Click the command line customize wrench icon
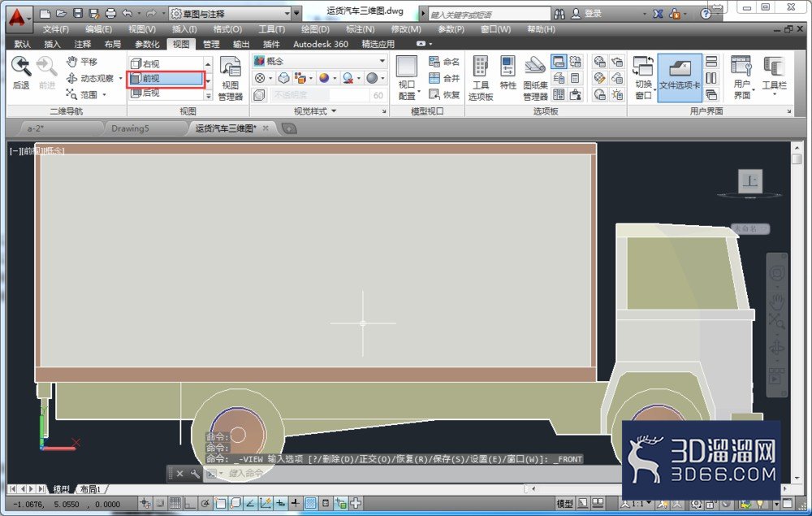Screen dimensions: 812x516 pyautogui.click(x=195, y=474)
